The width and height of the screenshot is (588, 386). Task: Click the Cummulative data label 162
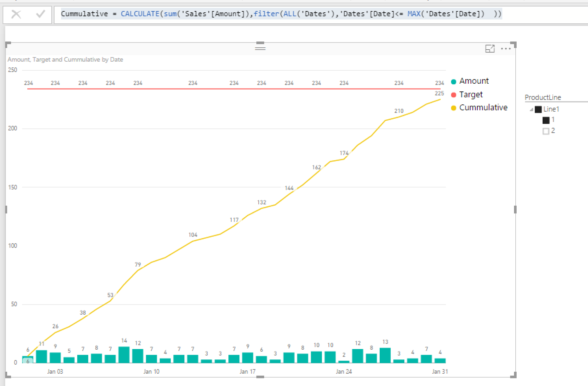click(316, 167)
